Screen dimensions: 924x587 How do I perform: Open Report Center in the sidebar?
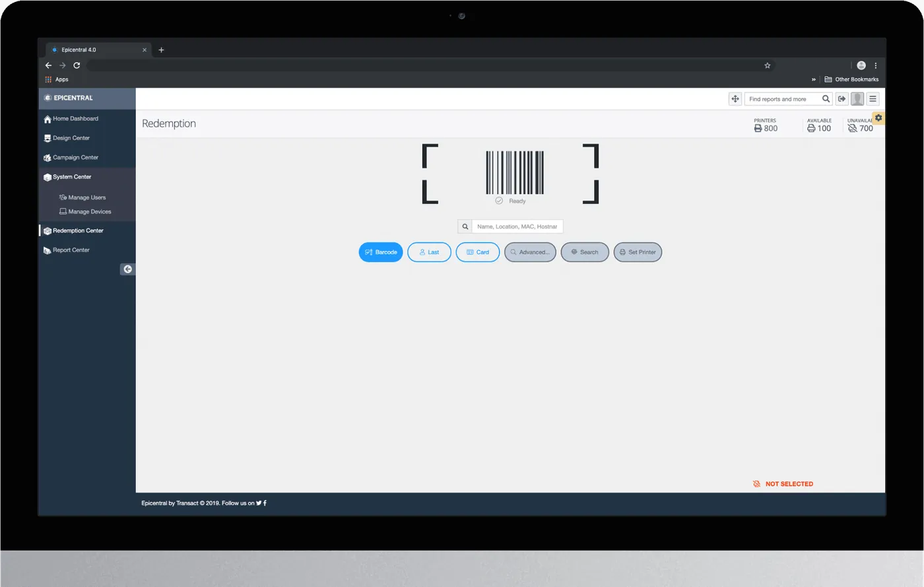point(66,250)
